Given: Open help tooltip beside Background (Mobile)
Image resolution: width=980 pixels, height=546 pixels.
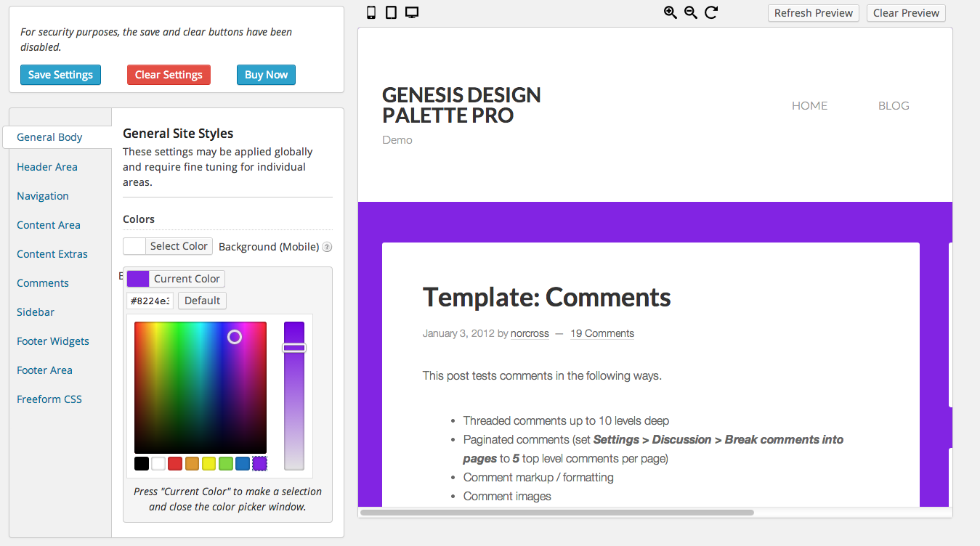Looking at the screenshot, I should point(327,247).
